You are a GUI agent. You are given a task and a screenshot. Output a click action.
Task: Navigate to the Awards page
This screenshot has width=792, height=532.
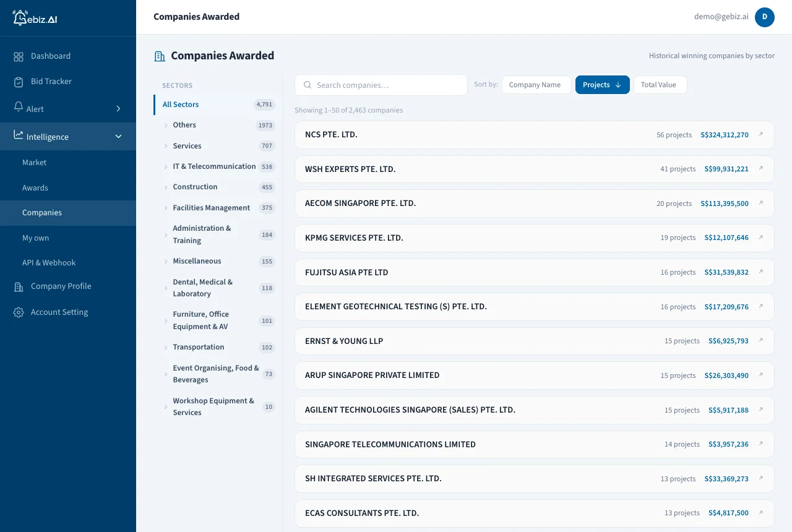click(68, 188)
